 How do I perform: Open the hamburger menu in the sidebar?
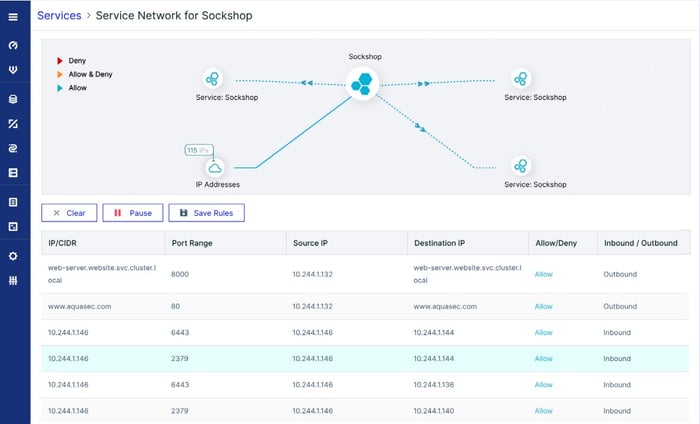(13, 17)
